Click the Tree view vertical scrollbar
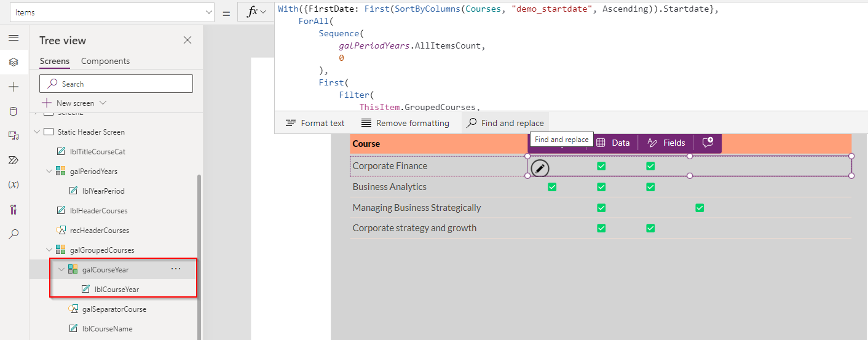868x340 pixels. (198, 256)
